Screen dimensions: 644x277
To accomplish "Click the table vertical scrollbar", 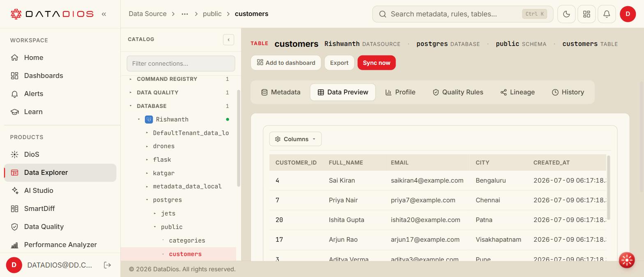I will click(x=608, y=188).
